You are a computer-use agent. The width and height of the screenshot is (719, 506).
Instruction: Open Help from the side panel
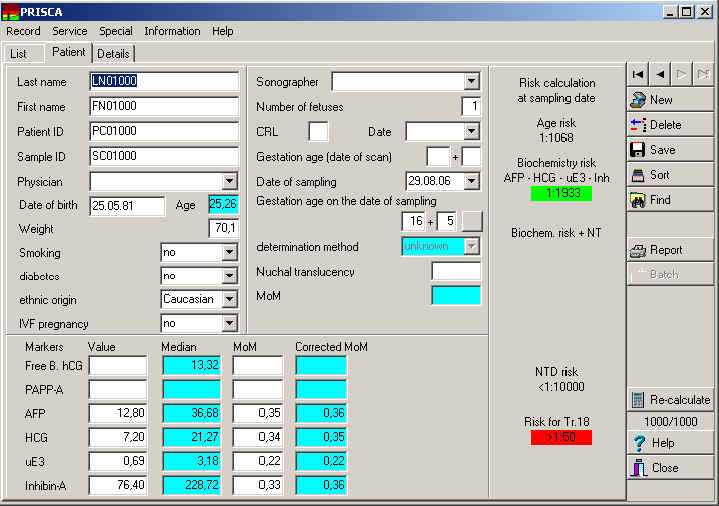[x=670, y=443]
